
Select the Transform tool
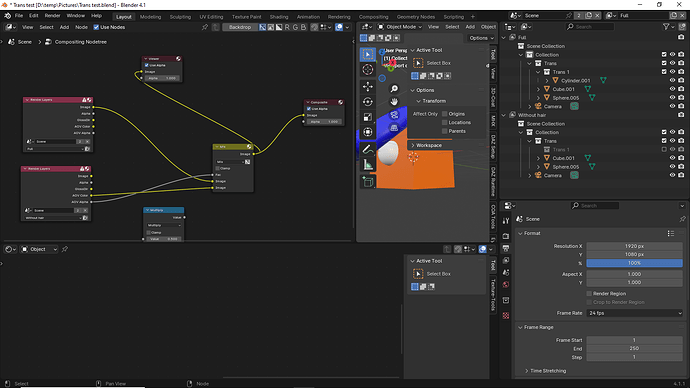pos(367,132)
